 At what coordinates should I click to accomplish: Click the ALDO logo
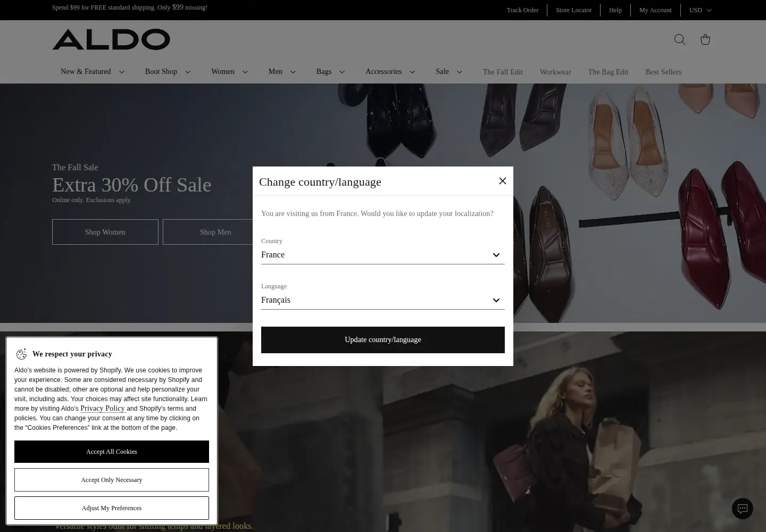111,39
